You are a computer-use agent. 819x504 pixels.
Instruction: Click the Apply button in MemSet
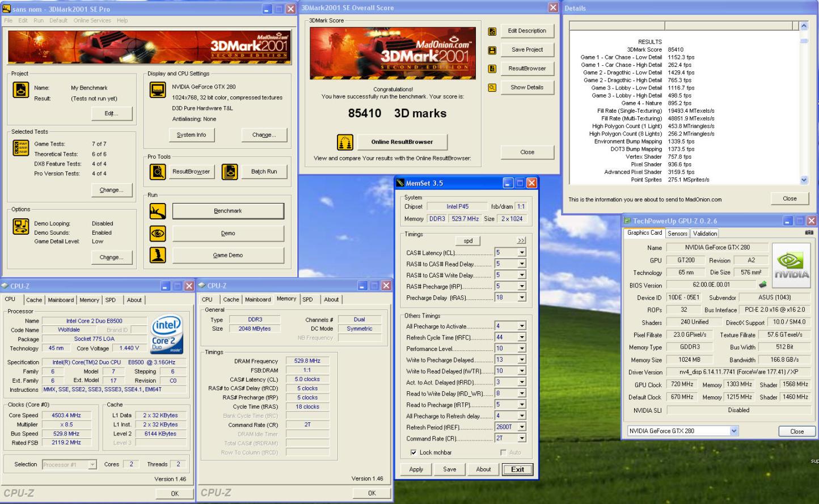click(x=416, y=469)
